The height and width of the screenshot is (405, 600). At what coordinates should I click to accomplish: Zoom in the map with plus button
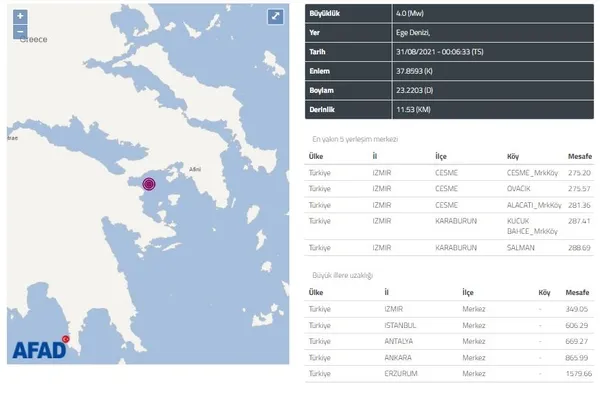tap(20, 16)
